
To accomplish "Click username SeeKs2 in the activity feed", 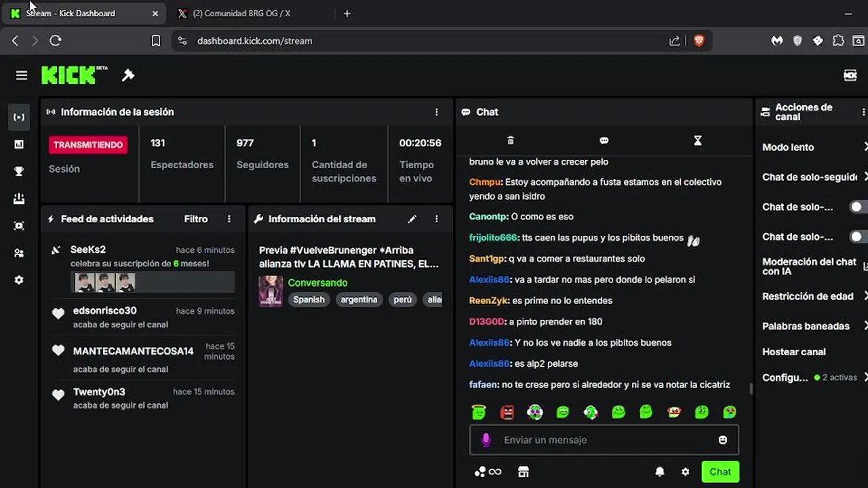I will [88, 249].
